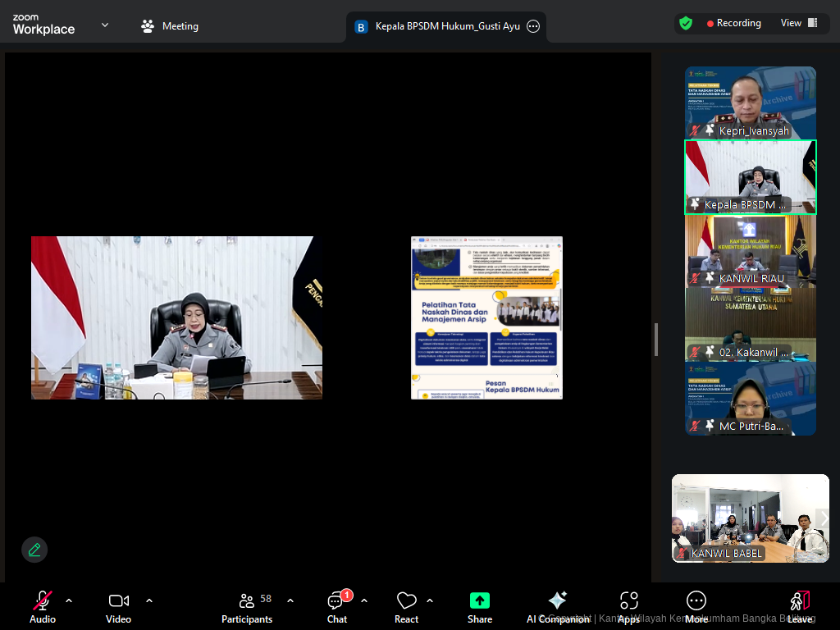This screenshot has width=840, height=630.
Task: Unmute the microphone with Audio button
Action: coord(43,607)
